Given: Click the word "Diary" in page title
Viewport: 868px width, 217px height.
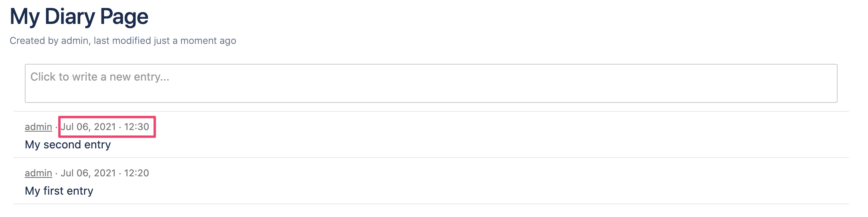Looking at the screenshot, I should (x=70, y=17).
